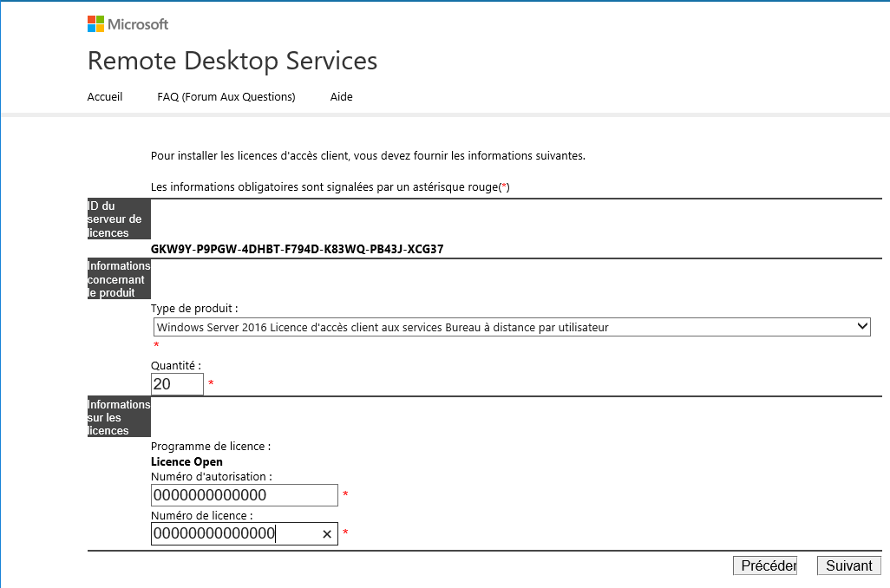The width and height of the screenshot is (890, 588).
Task: Expand the Type de produit dropdown
Action: [512, 327]
